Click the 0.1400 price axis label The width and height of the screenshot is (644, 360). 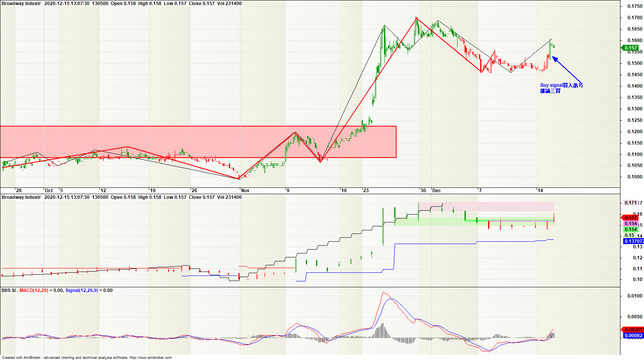pos(635,86)
